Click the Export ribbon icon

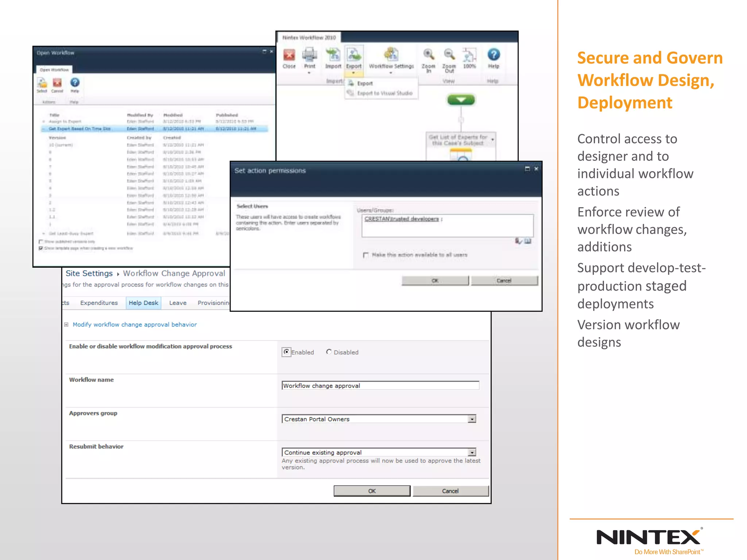click(x=354, y=55)
